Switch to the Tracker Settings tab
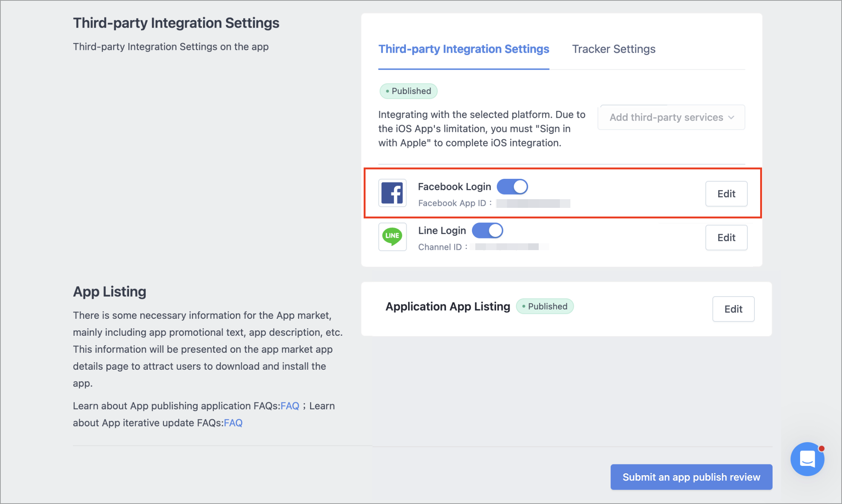Screen dimensions: 842x504 click(614, 49)
